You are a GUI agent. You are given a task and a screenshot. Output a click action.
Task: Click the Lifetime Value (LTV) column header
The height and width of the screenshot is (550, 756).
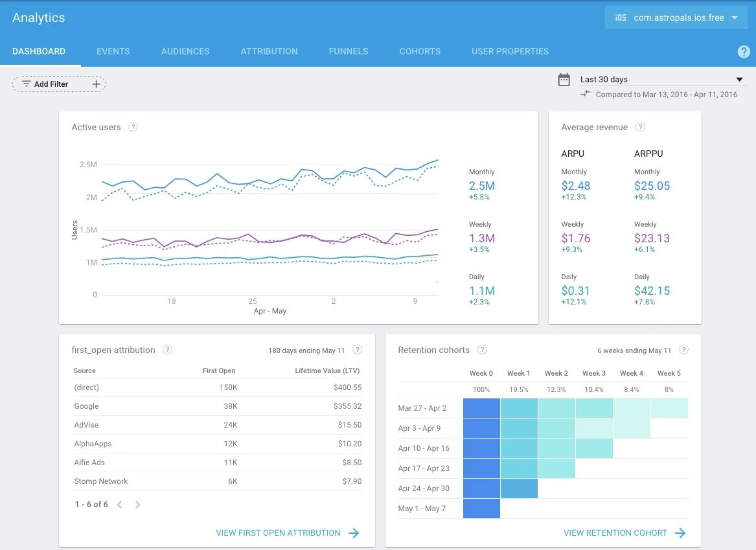click(327, 371)
